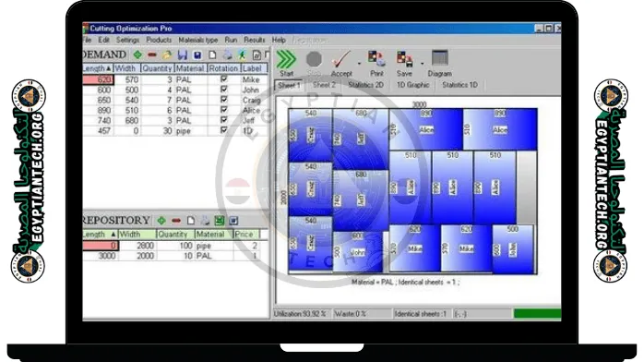The height and width of the screenshot is (362, 644).
Task: Click demand Material column header
Action: tap(191, 68)
